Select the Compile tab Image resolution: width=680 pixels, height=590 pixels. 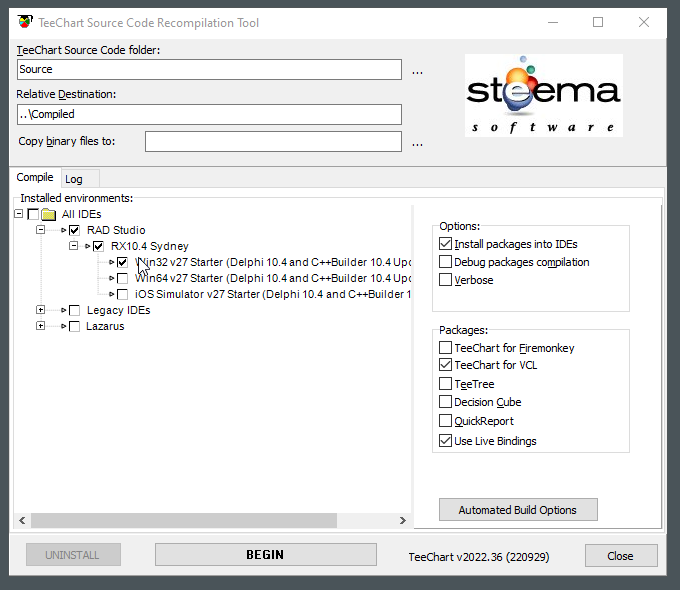pyautogui.click(x=35, y=177)
